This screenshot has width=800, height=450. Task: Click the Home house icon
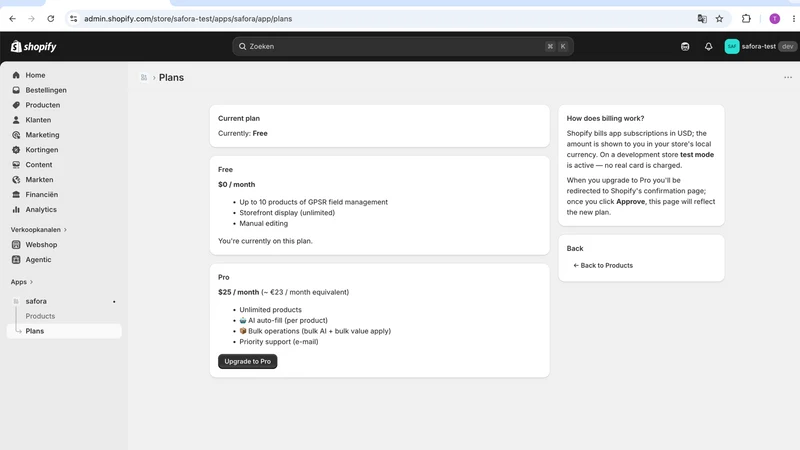click(x=16, y=75)
